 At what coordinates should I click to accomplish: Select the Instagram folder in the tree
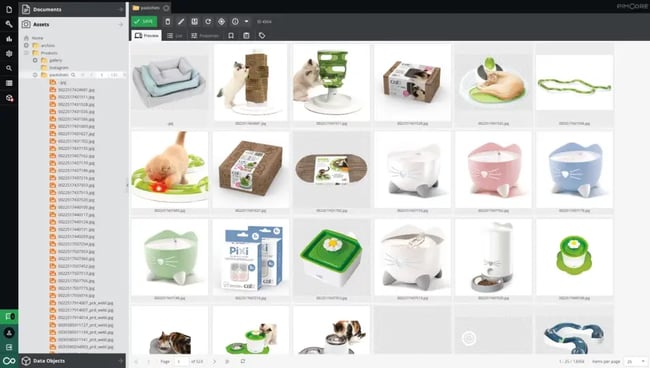59,68
